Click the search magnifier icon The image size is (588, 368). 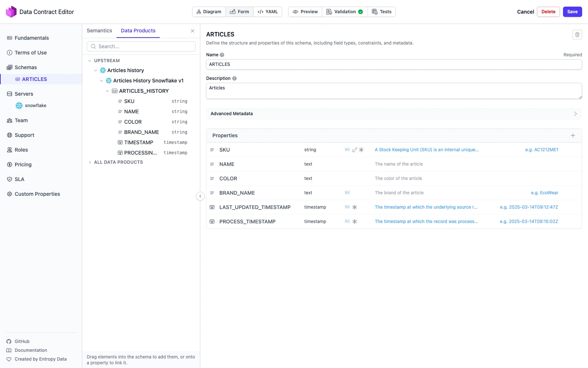[x=93, y=46]
